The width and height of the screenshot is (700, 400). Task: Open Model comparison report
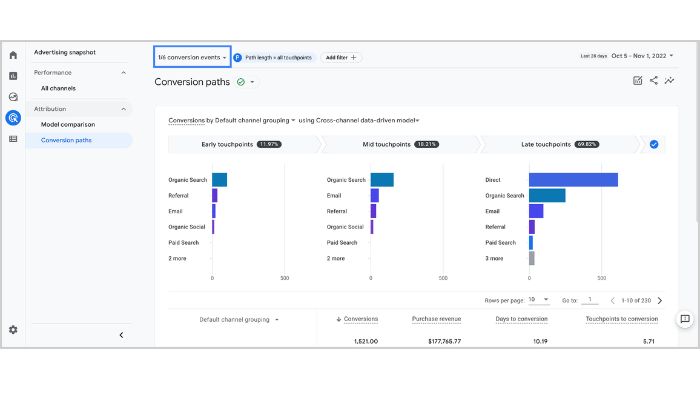coord(68,125)
